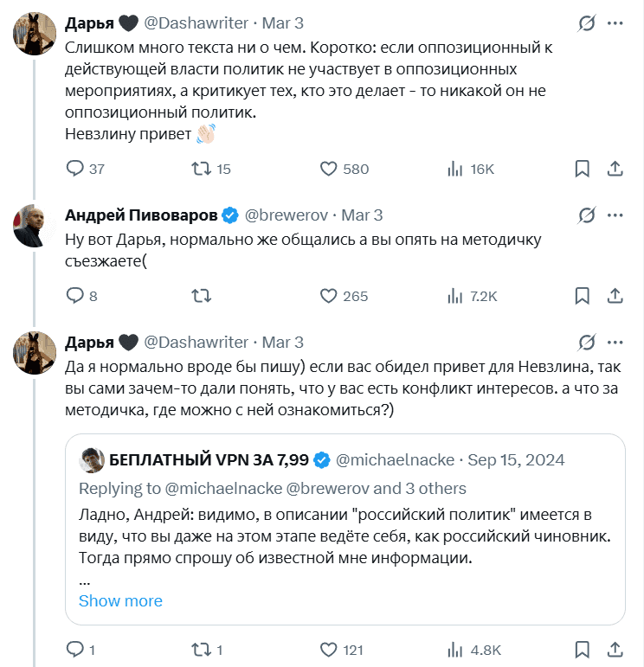Open more options on Андрей Пивоваров's tweet
644x667 pixels.
pos(615,215)
